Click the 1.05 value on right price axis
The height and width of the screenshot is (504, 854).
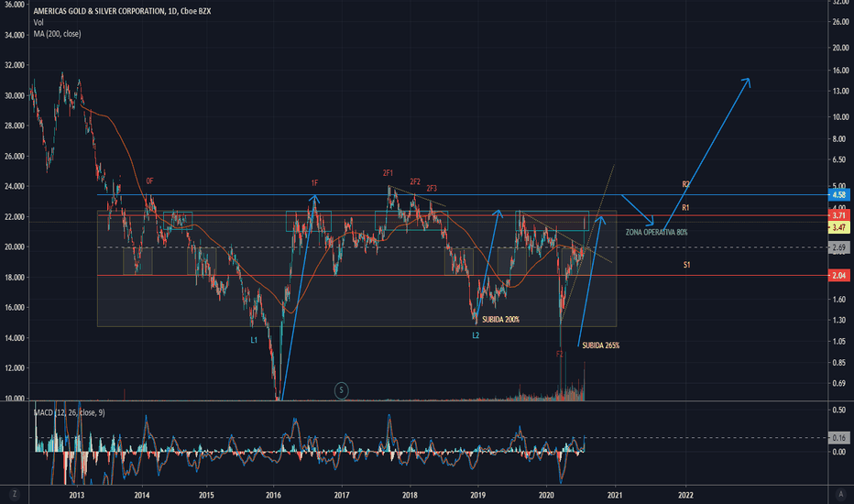[840, 341]
